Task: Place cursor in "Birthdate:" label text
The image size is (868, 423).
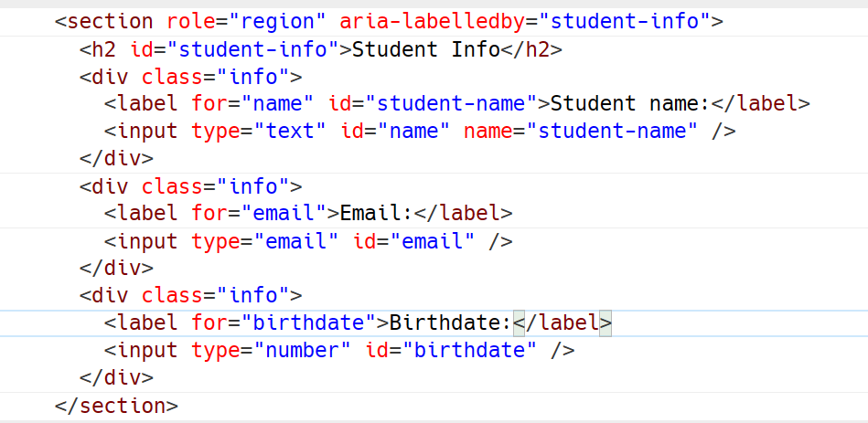Action: click(x=451, y=323)
